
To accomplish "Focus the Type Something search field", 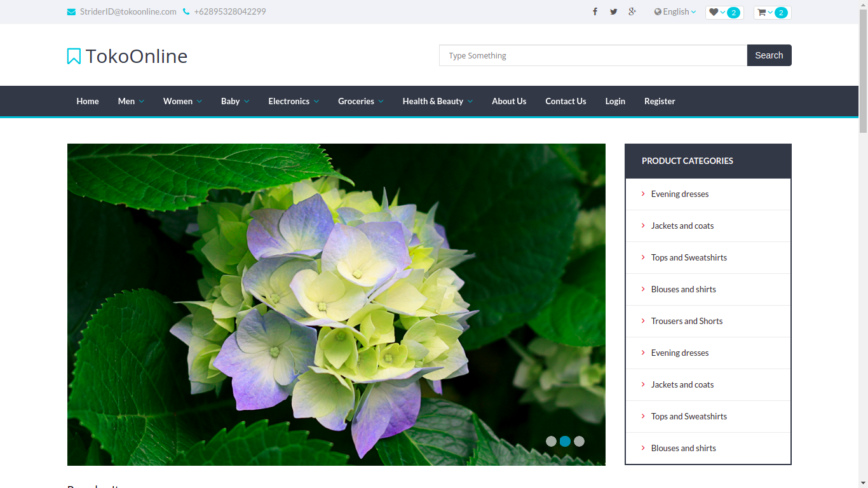I will pos(593,55).
